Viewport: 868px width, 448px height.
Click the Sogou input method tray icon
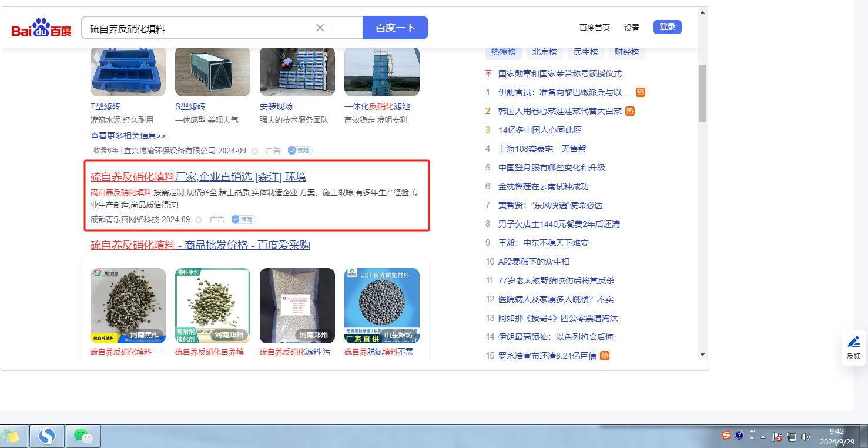(x=726, y=435)
